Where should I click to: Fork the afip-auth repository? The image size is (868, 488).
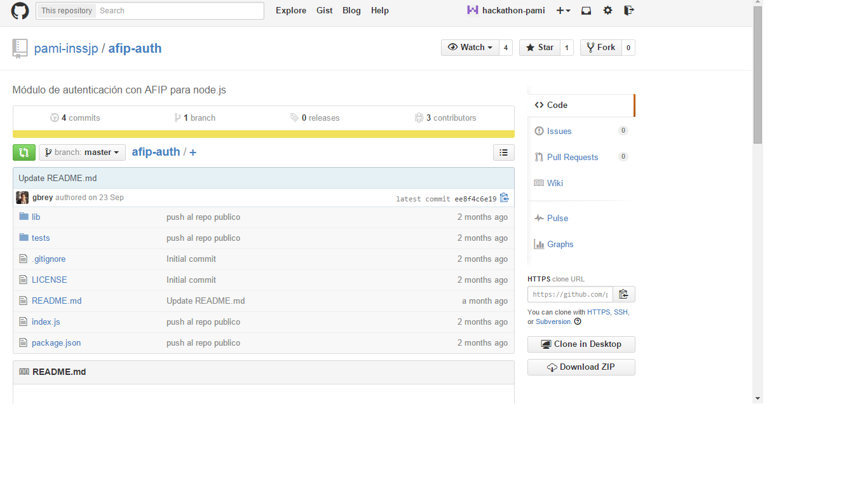point(600,48)
